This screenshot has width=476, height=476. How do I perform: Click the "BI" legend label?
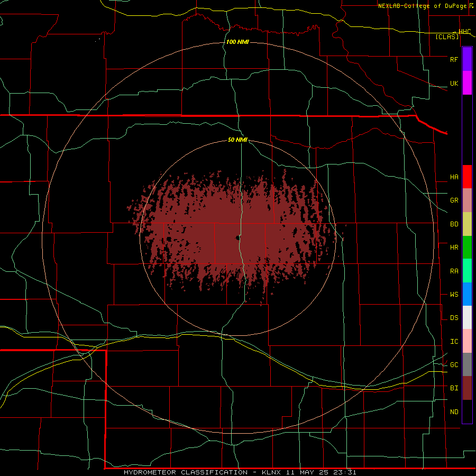454,388
